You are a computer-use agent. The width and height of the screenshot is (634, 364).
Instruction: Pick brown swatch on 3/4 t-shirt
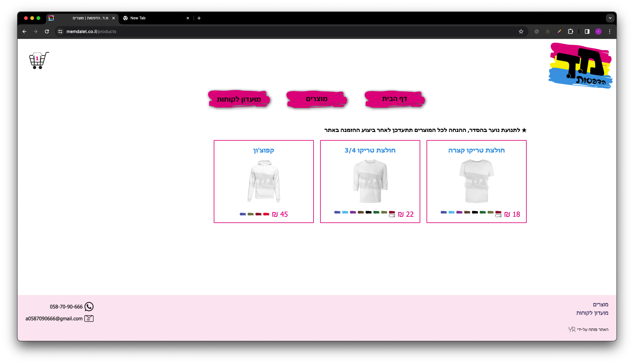point(361,212)
